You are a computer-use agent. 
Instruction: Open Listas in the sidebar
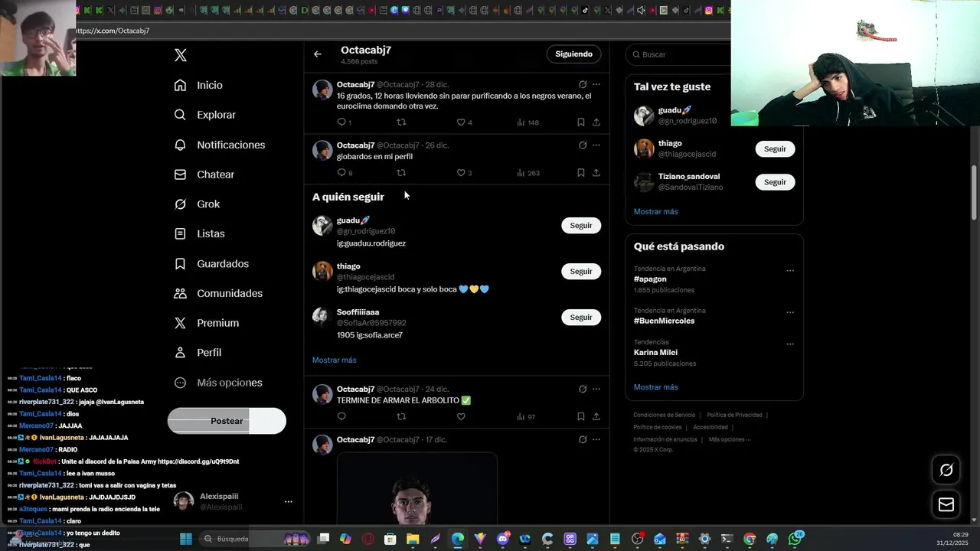coord(199,233)
